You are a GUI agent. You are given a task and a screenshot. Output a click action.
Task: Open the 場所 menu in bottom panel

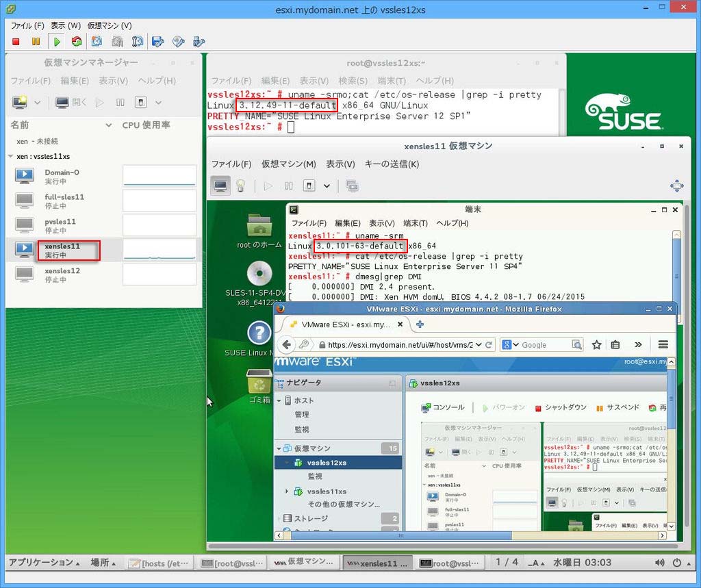coord(103,563)
